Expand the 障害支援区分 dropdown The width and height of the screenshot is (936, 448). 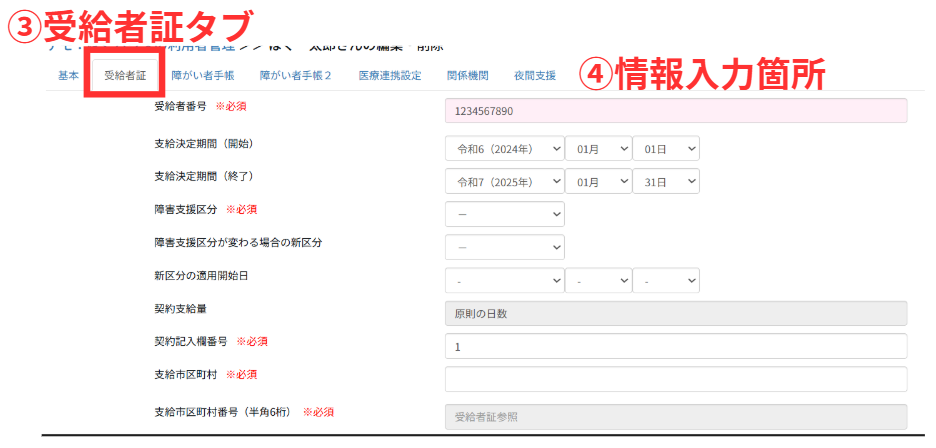tap(504, 214)
